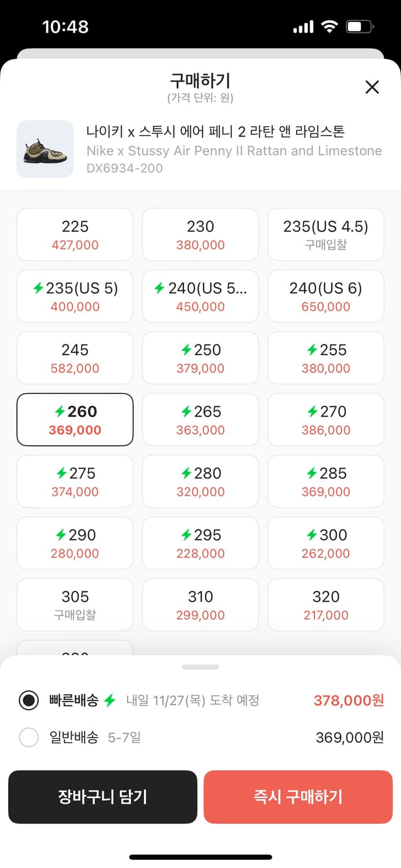Select size 320 priced 217,000
Image resolution: width=401 pixels, height=868 pixels.
(326, 604)
